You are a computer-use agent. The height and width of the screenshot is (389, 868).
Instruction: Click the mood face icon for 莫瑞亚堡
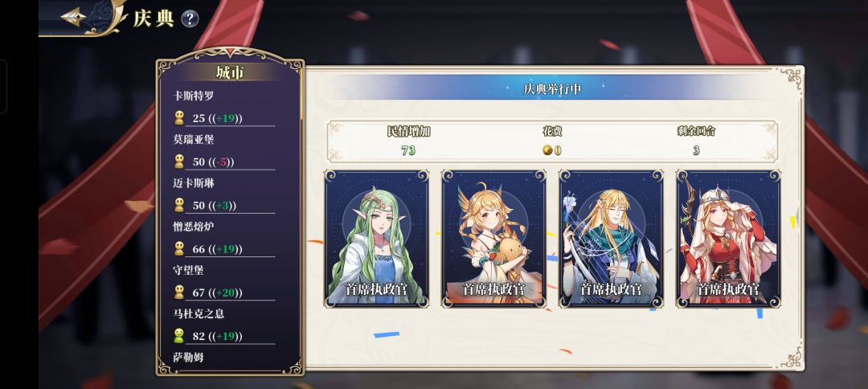[x=178, y=162]
